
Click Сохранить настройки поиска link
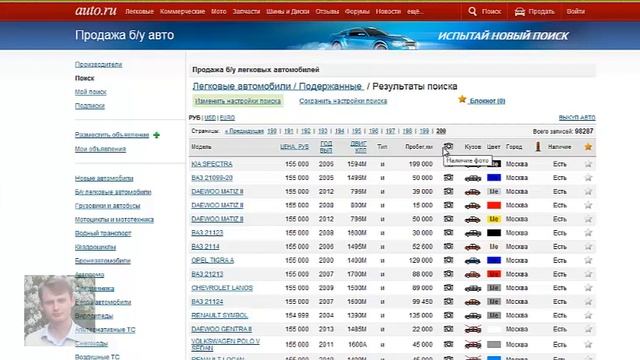343,101
